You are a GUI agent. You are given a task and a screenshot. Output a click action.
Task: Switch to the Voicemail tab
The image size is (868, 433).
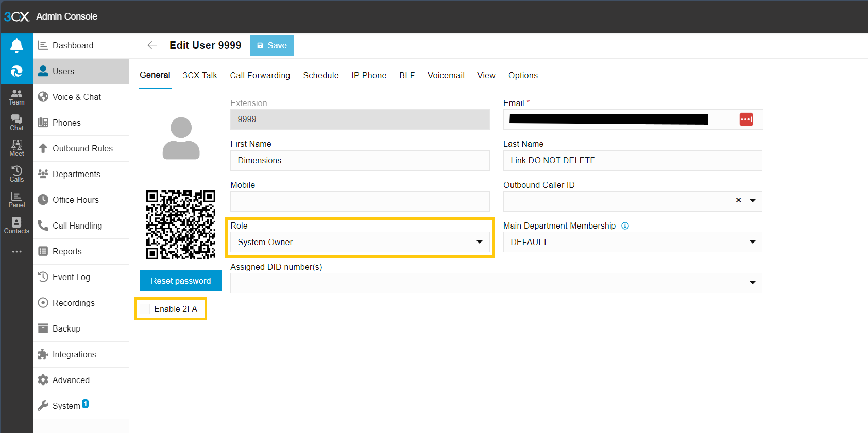(x=446, y=75)
